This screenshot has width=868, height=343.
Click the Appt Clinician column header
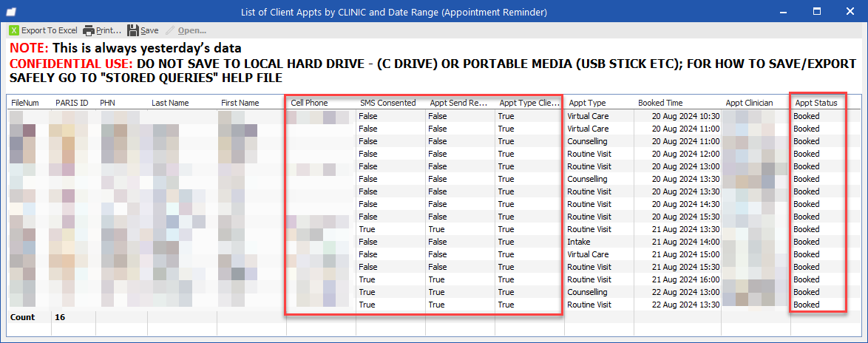tap(749, 103)
